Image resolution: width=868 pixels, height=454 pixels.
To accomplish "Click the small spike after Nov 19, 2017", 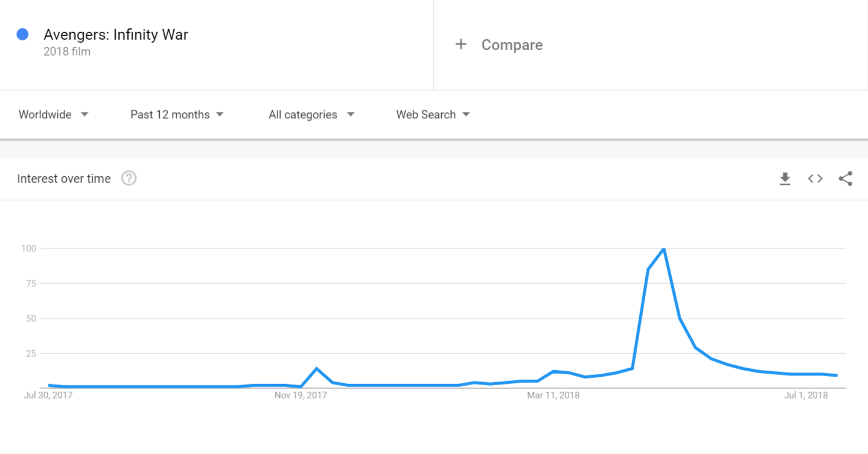I will (317, 368).
